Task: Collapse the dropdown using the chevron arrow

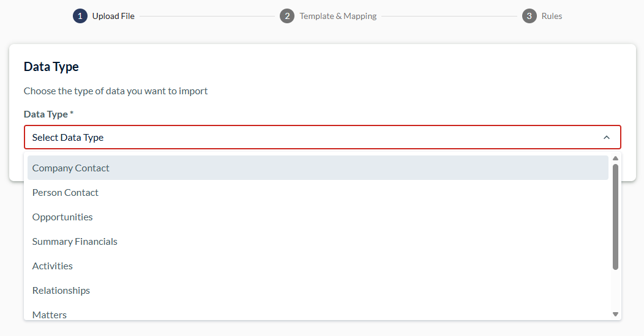Action: [x=607, y=137]
